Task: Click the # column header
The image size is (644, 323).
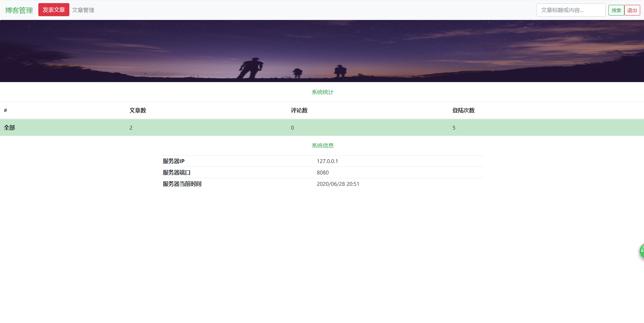Action: coord(6,110)
